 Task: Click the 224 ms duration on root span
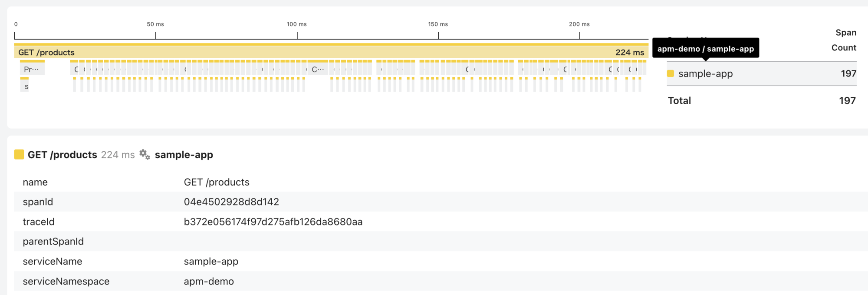pyautogui.click(x=630, y=52)
